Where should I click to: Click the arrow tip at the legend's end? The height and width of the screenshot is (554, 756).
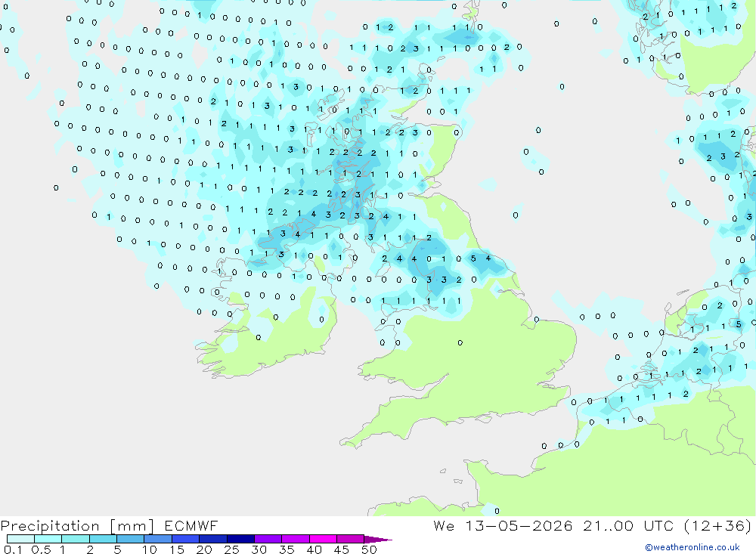[x=379, y=540]
